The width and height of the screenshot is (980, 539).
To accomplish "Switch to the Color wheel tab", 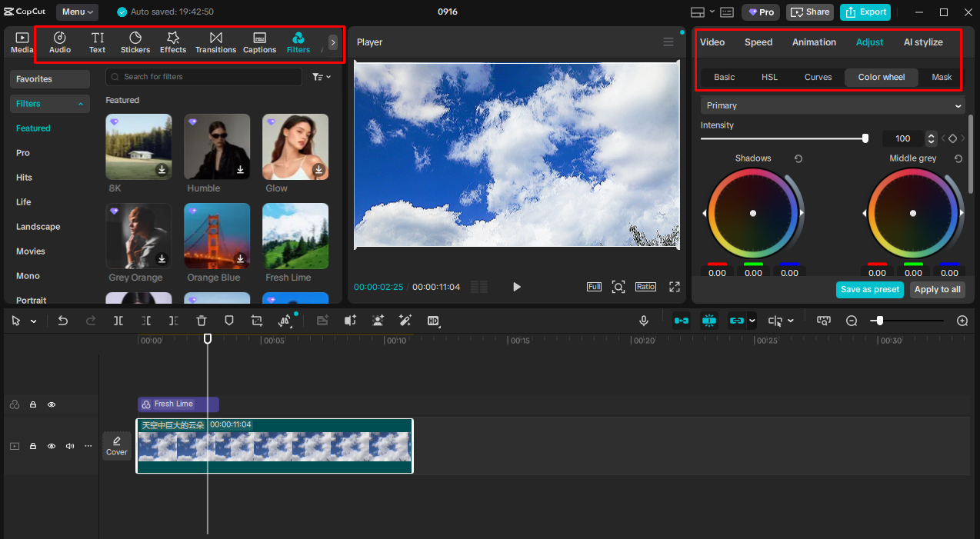I will [881, 77].
